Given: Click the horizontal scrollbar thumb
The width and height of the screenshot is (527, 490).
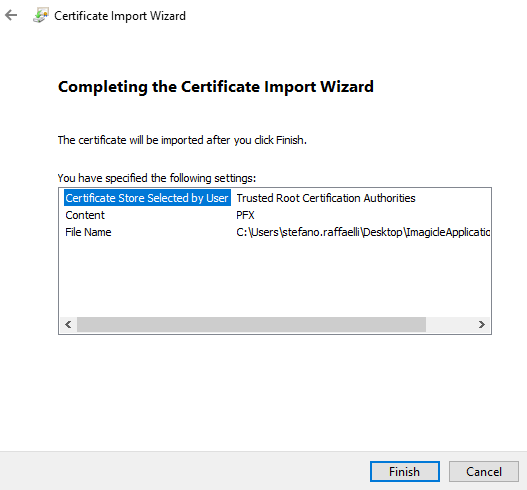Looking at the screenshot, I should click(x=251, y=324).
